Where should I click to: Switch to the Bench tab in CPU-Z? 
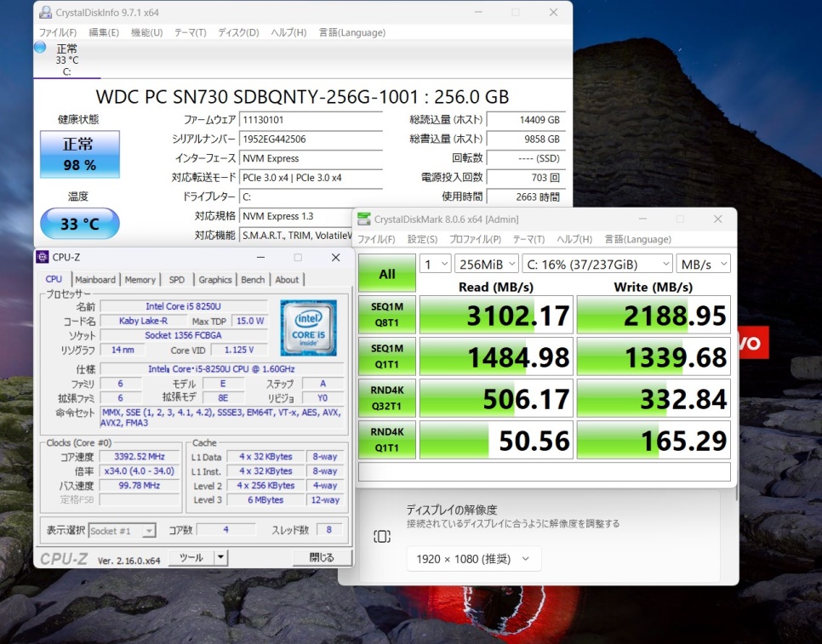[253, 280]
